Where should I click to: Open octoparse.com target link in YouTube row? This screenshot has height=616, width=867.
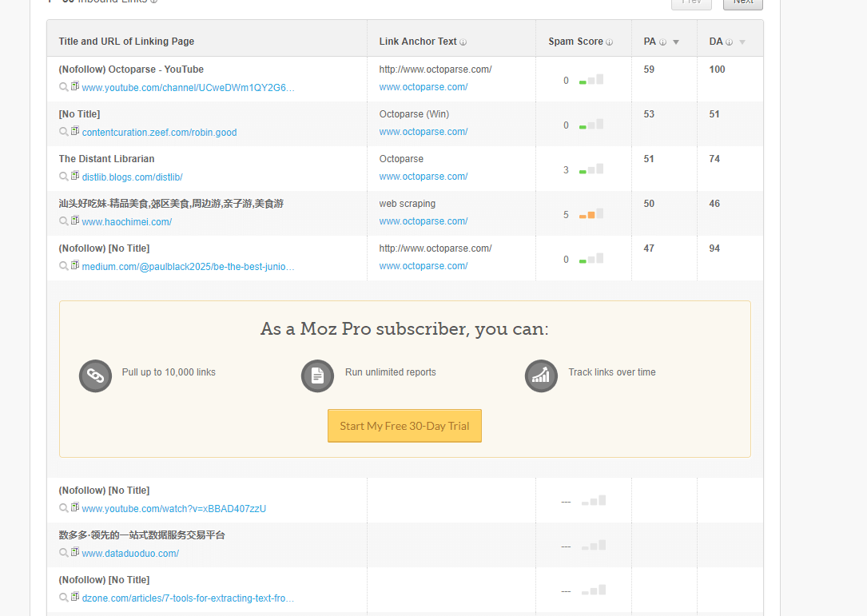(x=424, y=87)
